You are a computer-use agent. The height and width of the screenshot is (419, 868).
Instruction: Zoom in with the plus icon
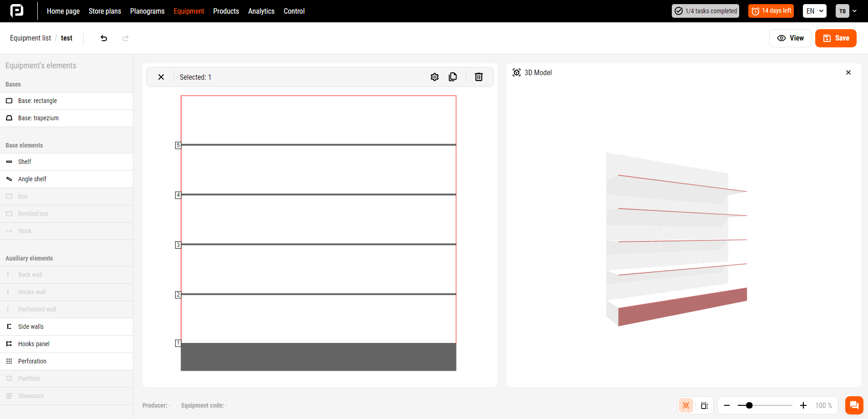803,405
